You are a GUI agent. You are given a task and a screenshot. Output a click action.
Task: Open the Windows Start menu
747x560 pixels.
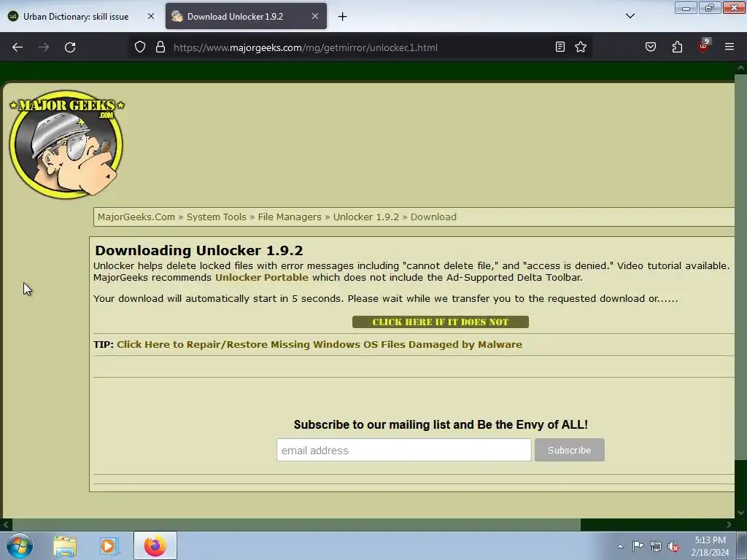pos(20,545)
